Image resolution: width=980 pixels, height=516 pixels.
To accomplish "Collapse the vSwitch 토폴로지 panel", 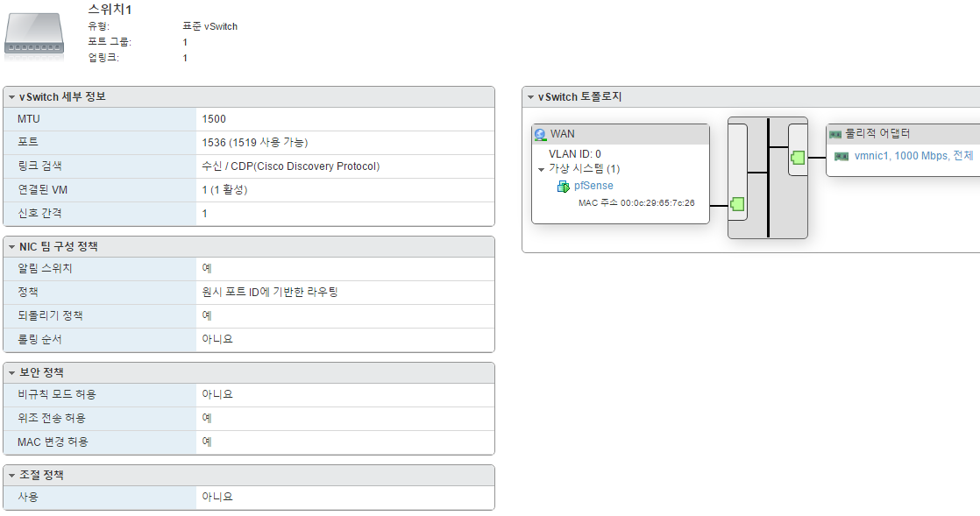I will point(530,97).
